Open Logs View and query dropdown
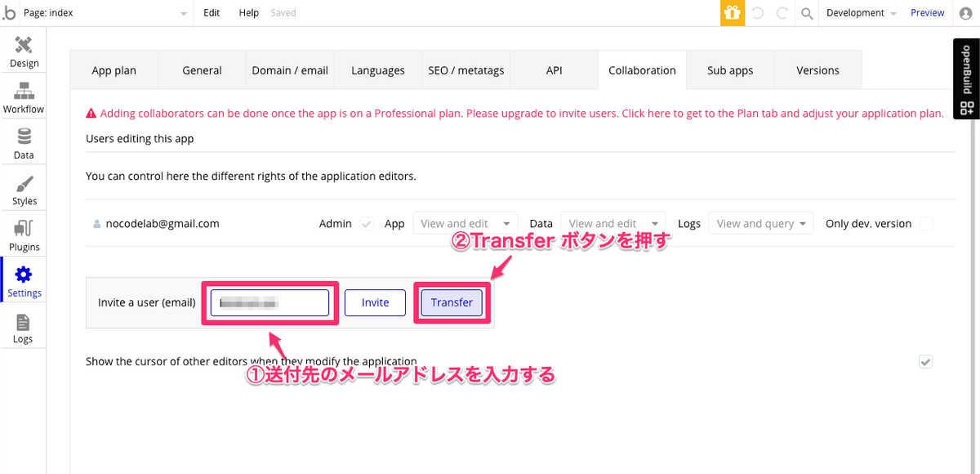The width and height of the screenshot is (980, 474). coord(761,223)
